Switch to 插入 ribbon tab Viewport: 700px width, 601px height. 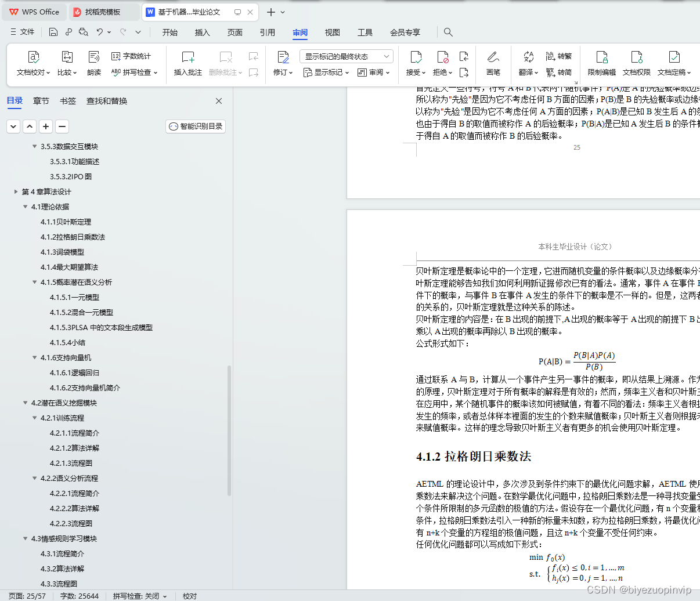pos(203,32)
